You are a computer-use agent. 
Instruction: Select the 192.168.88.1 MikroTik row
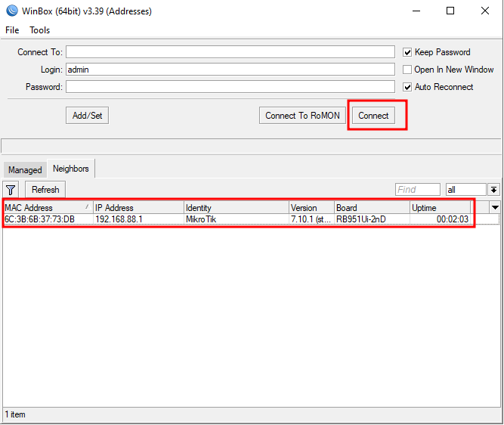pyautogui.click(x=227, y=219)
